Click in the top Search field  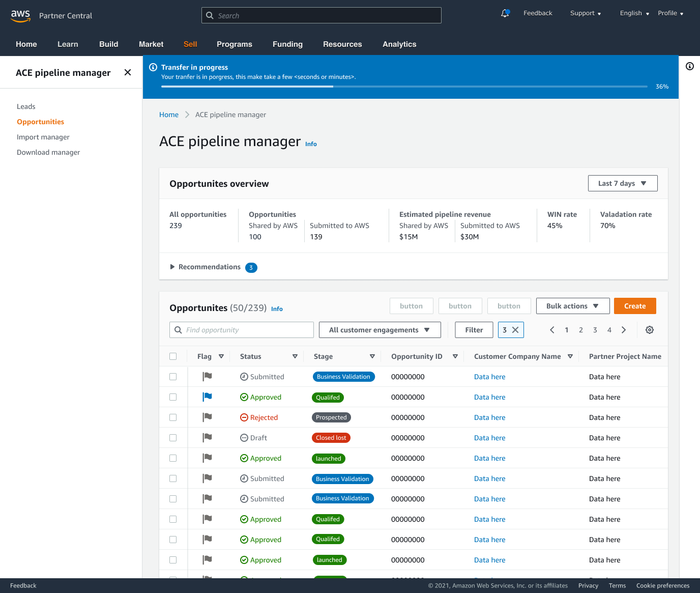coord(322,15)
